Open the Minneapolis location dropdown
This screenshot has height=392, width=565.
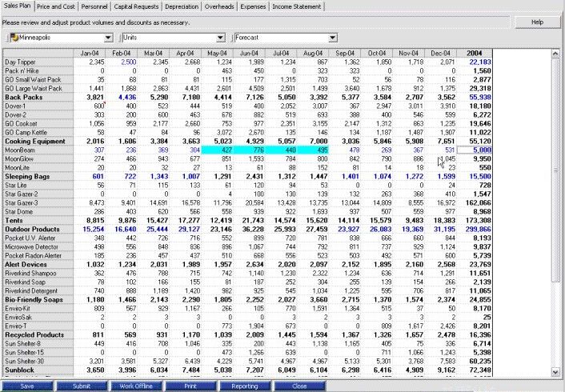click(x=109, y=38)
